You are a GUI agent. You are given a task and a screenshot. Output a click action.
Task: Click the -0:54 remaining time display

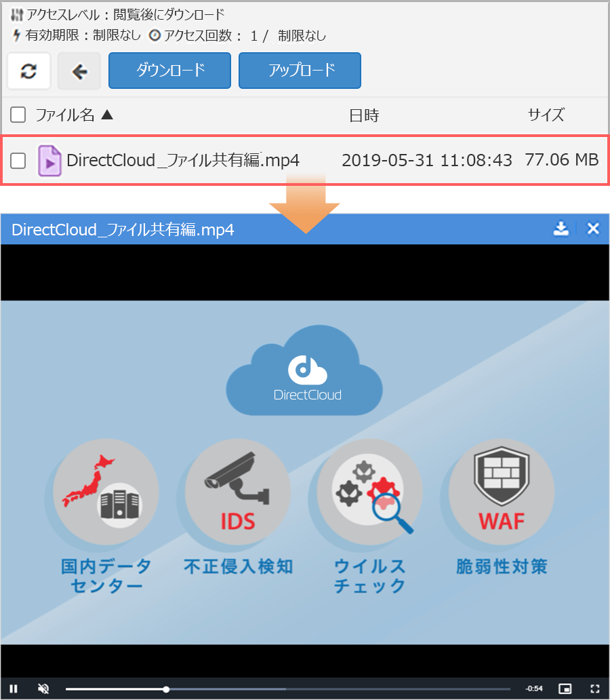(x=533, y=689)
